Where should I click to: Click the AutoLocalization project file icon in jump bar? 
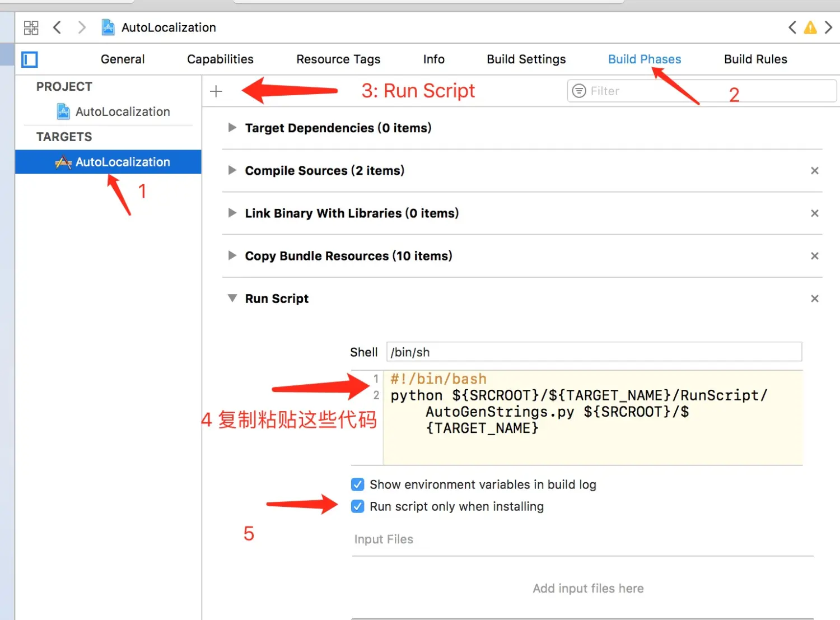(x=108, y=27)
